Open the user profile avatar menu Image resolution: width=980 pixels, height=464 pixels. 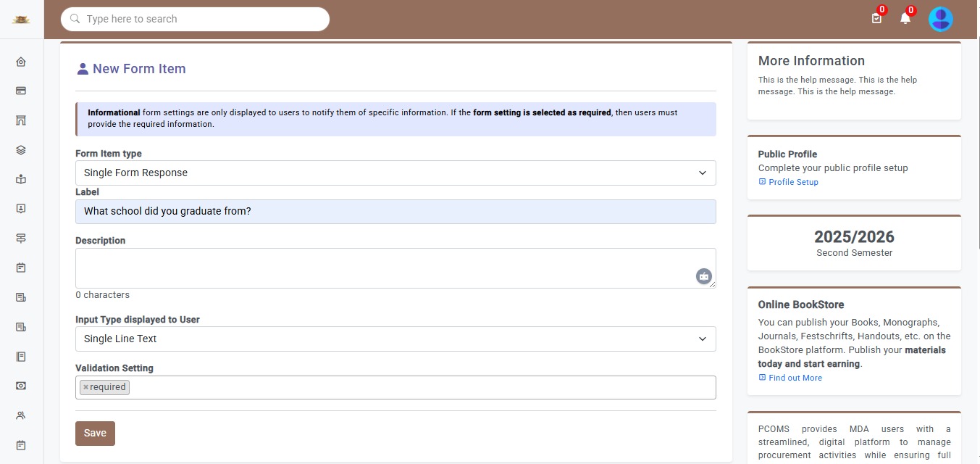tap(940, 19)
